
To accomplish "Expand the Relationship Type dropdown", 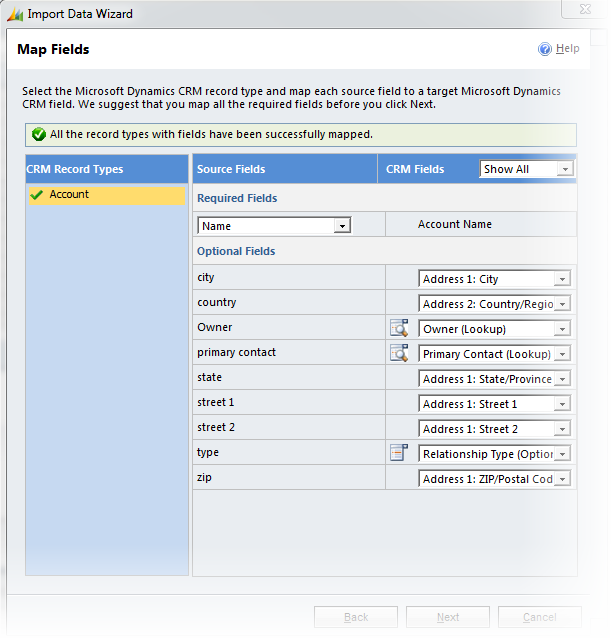I will [494, 454].
